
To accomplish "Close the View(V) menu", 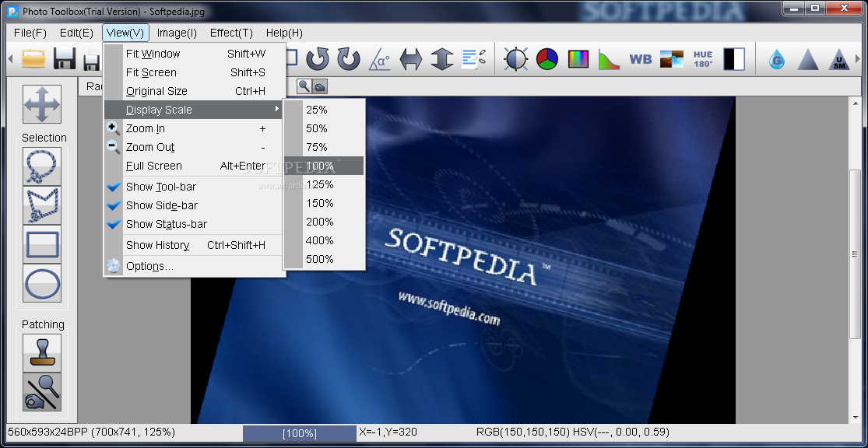I will (125, 33).
